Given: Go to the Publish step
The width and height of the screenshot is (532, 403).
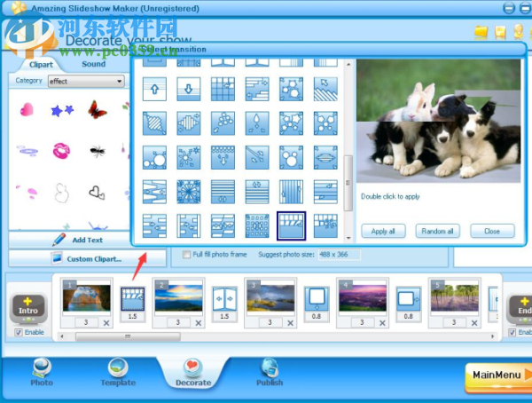Looking at the screenshot, I should tap(270, 372).
